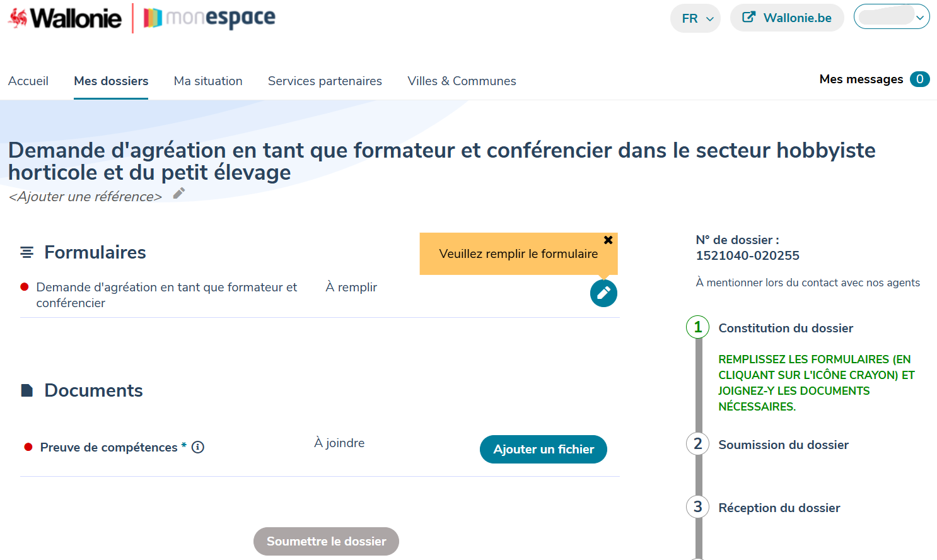Open the FR language dropdown
The image size is (937, 560).
(695, 18)
